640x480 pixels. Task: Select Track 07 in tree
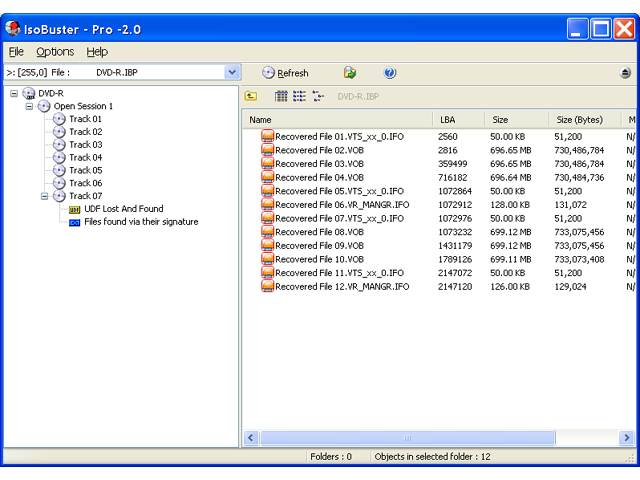86,196
